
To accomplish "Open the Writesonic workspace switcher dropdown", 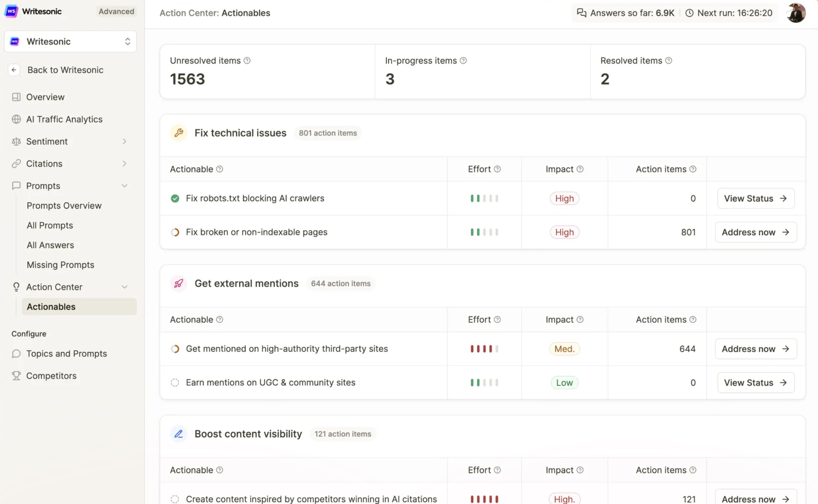I will (x=70, y=42).
